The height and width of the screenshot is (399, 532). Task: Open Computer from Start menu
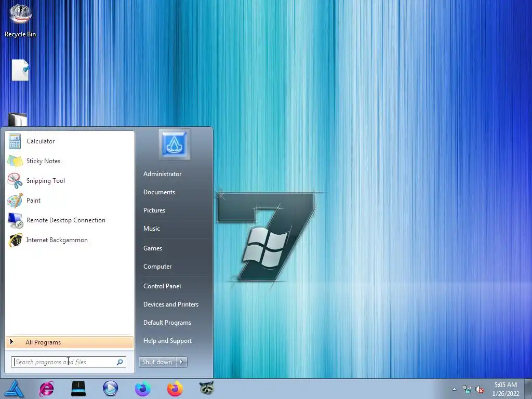click(157, 267)
